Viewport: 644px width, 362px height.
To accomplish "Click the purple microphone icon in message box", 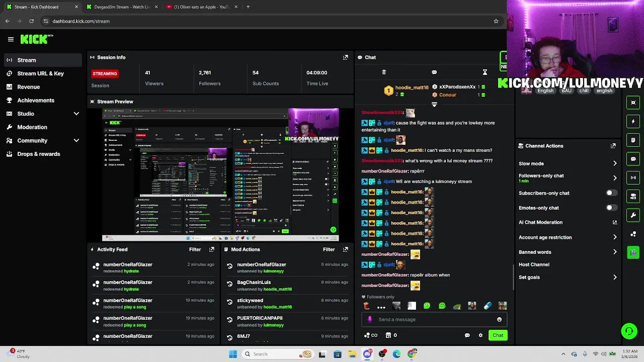I will [x=370, y=319].
